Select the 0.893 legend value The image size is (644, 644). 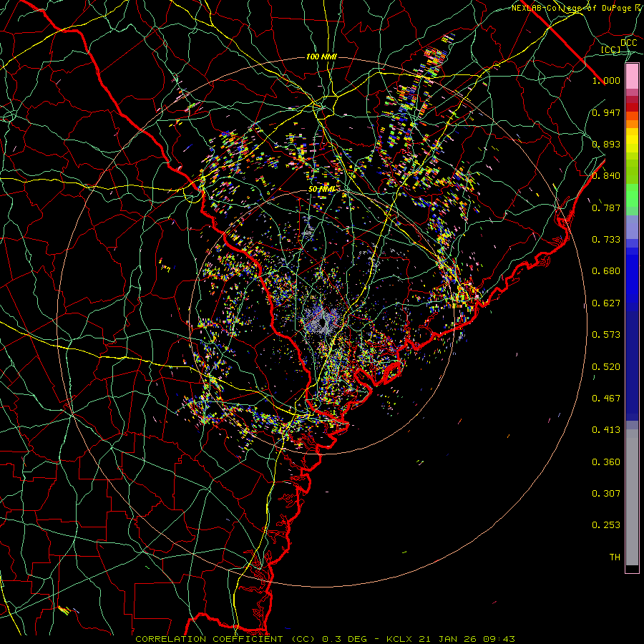[x=606, y=144]
